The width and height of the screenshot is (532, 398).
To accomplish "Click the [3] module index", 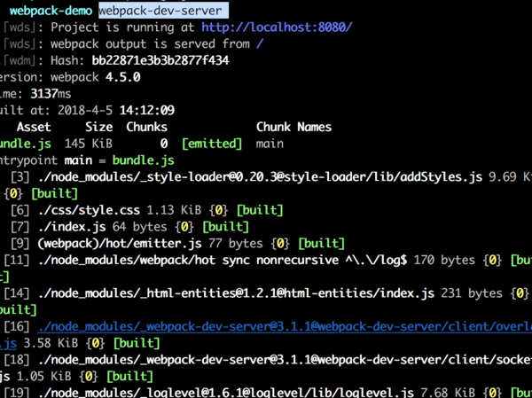I will pyautogui.click(x=20, y=176).
